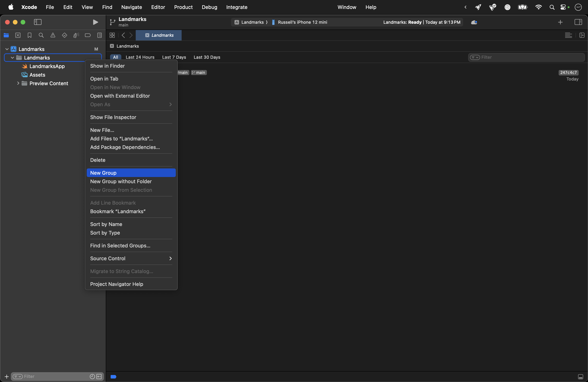This screenshot has height=382, width=588.
Task: Choose New Group without Folder
Action: coord(121,181)
